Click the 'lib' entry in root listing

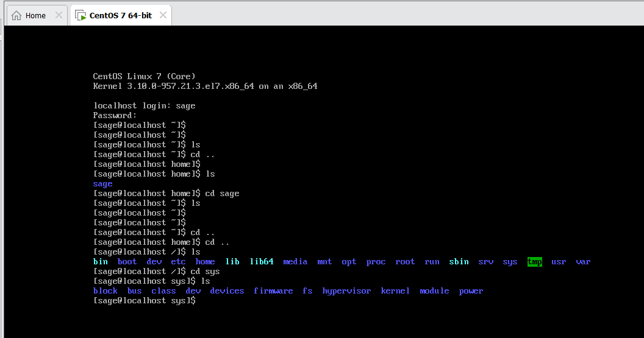232,262
